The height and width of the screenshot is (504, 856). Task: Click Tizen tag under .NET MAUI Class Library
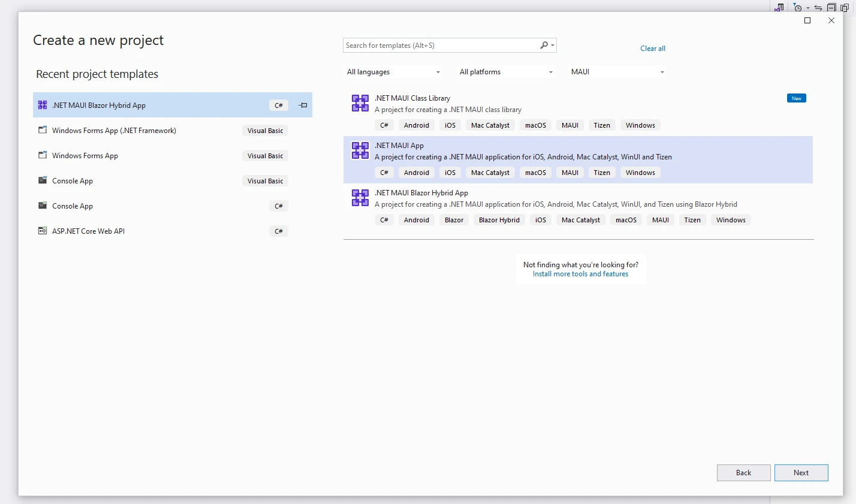(x=602, y=125)
